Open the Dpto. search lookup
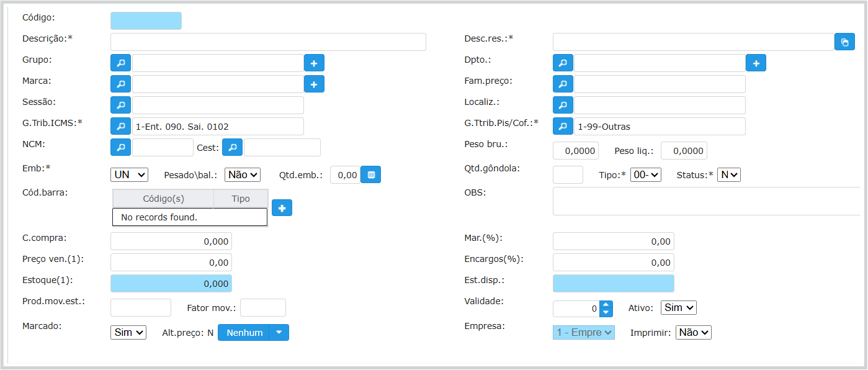The height and width of the screenshot is (370, 868). click(x=562, y=63)
